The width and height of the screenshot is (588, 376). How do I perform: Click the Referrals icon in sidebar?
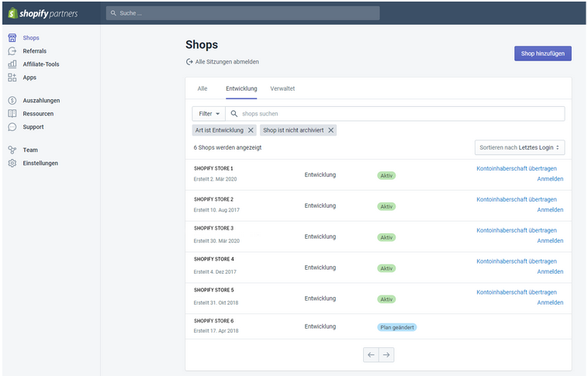12,51
